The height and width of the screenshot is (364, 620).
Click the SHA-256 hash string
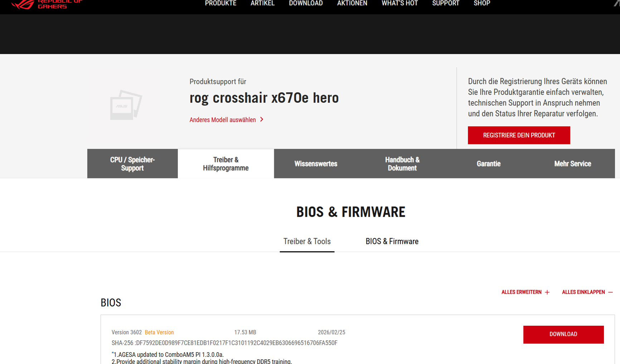224,343
